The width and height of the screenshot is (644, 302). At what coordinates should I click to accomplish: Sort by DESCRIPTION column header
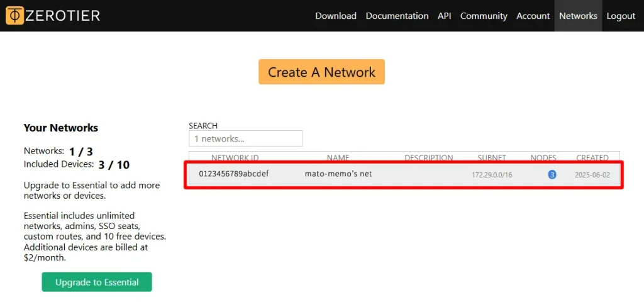tap(429, 158)
